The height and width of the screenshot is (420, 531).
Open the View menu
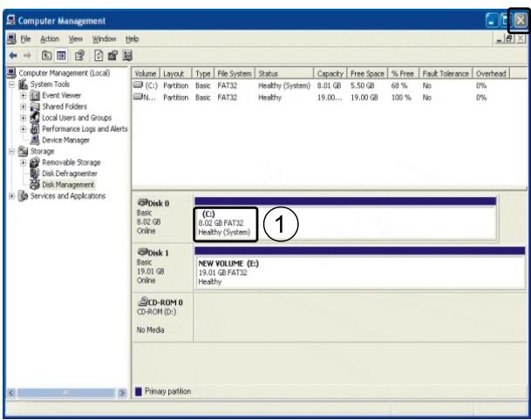click(76, 39)
